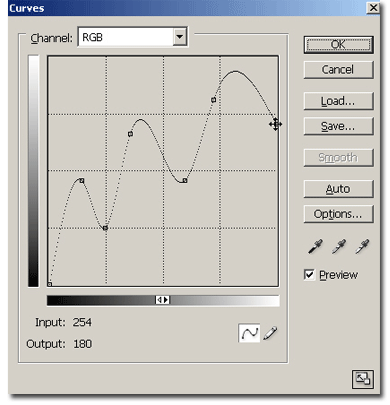Select the white point eyedropper
The width and height of the screenshot is (390, 405).
tap(362, 246)
